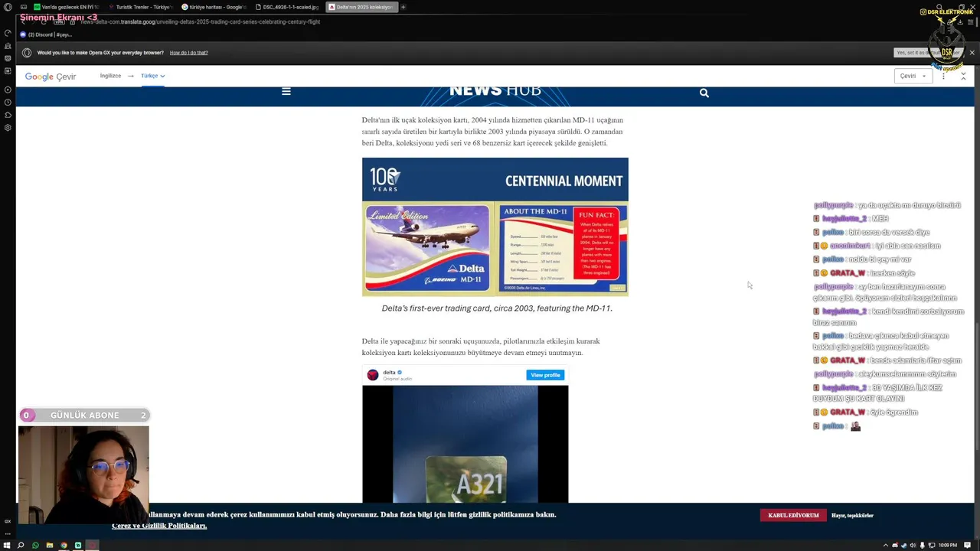Click the A321 Instagram video preview
This screenshot has height=551, width=980.
[465, 444]
